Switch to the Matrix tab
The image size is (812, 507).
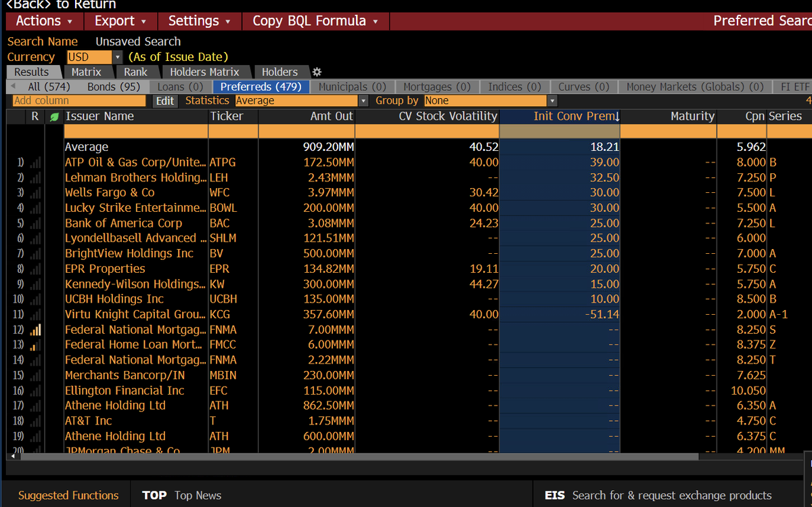click(x=87, y=72)
